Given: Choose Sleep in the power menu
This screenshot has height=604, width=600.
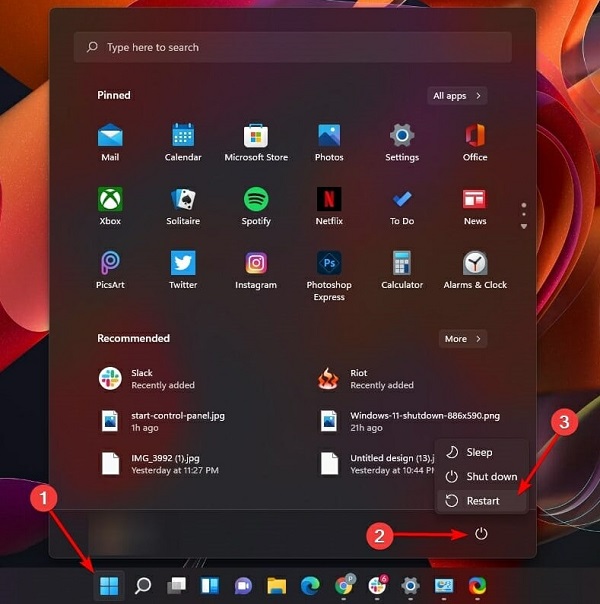Looking at the screenshot, I should click(x=481, y=452).
